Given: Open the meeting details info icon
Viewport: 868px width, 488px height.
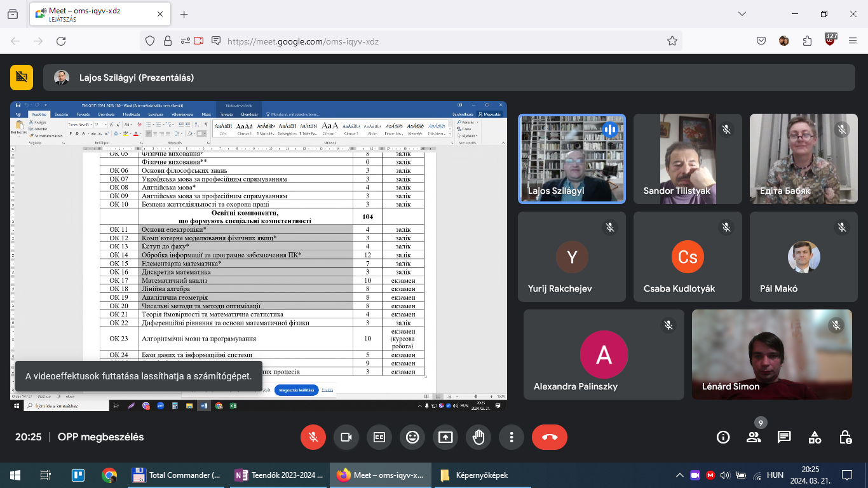Looking at the screenshot, I should pos(723,437).
